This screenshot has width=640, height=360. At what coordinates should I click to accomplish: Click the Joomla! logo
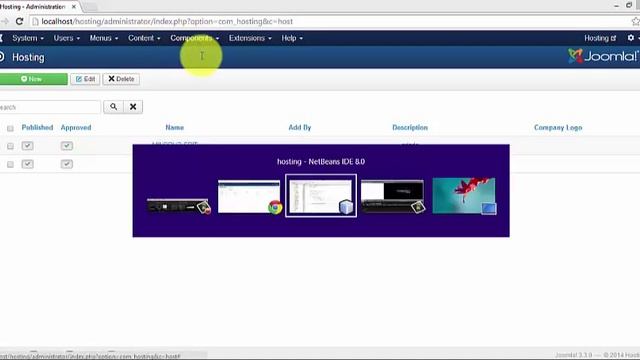click(x=603, y=56)
